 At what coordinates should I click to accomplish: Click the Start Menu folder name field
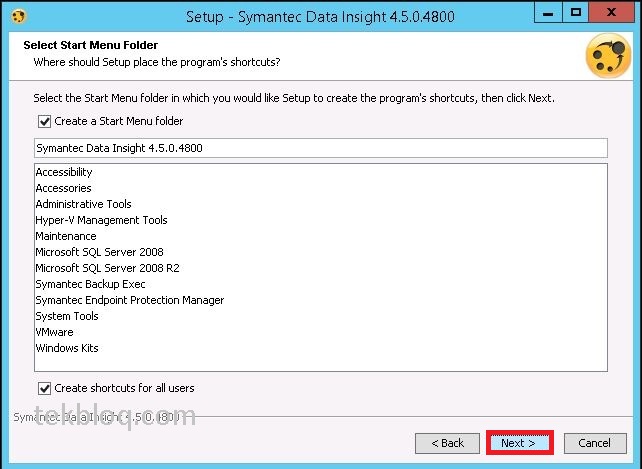pyautogui.click(x=321, y=148)
